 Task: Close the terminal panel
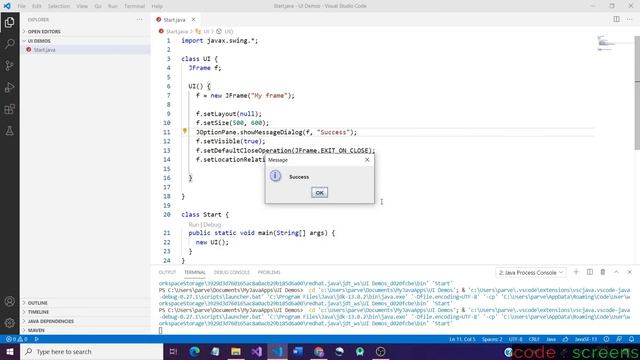629,272
